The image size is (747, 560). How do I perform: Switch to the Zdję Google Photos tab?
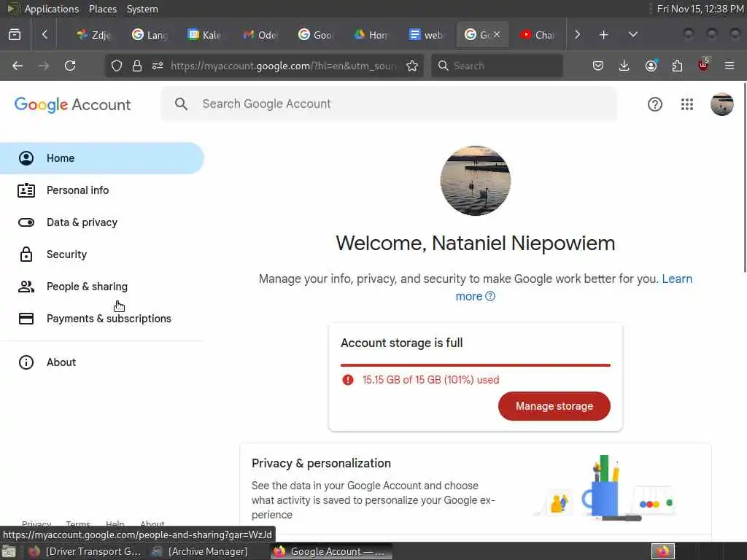(x=94, y=35)
